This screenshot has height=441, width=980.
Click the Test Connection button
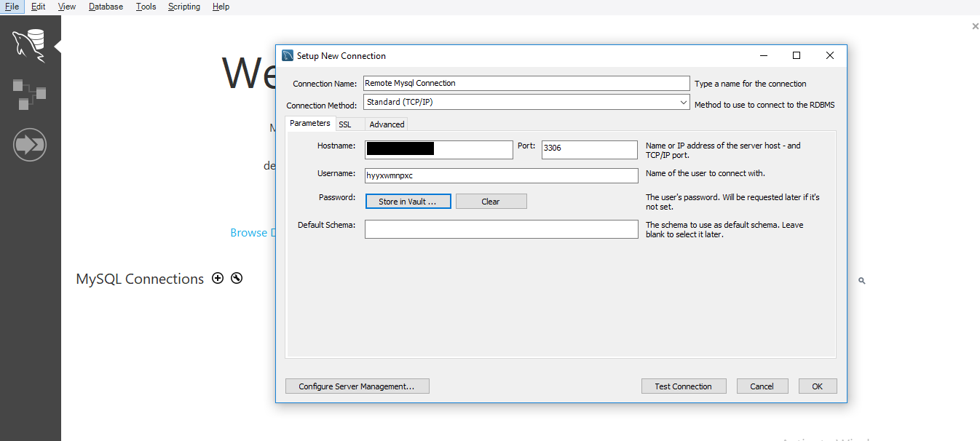coord(683,386)
